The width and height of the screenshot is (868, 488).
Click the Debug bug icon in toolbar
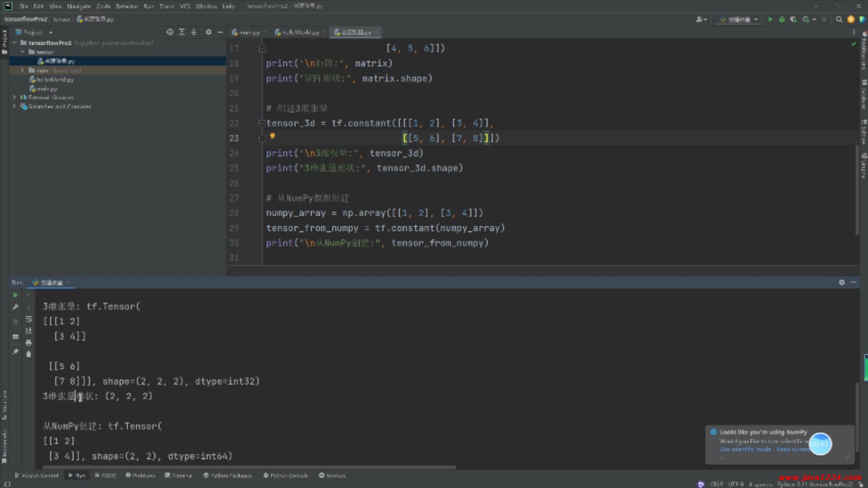pyautogui.click(x=782, y=19)
